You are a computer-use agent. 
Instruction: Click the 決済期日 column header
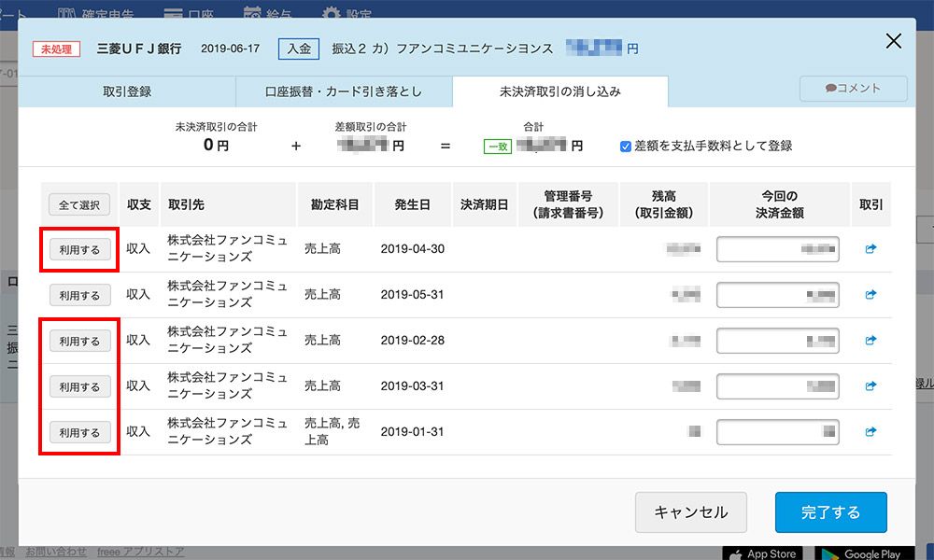[484, 204]
